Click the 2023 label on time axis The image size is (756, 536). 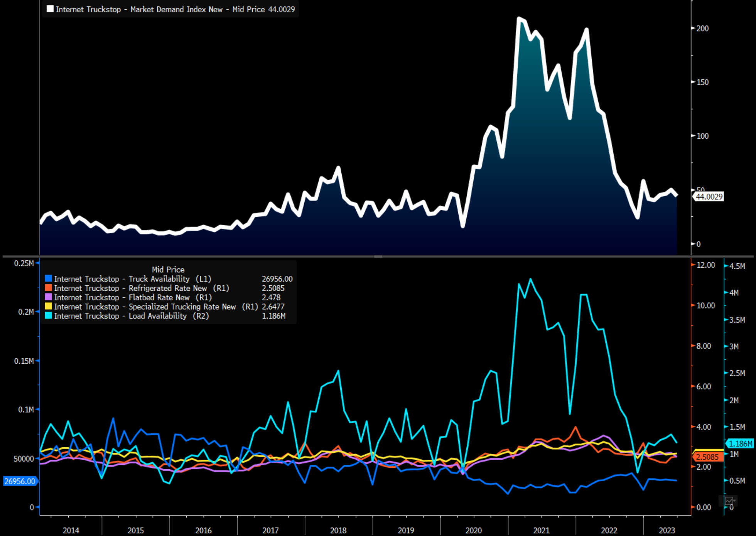click(x=667, y=530)
